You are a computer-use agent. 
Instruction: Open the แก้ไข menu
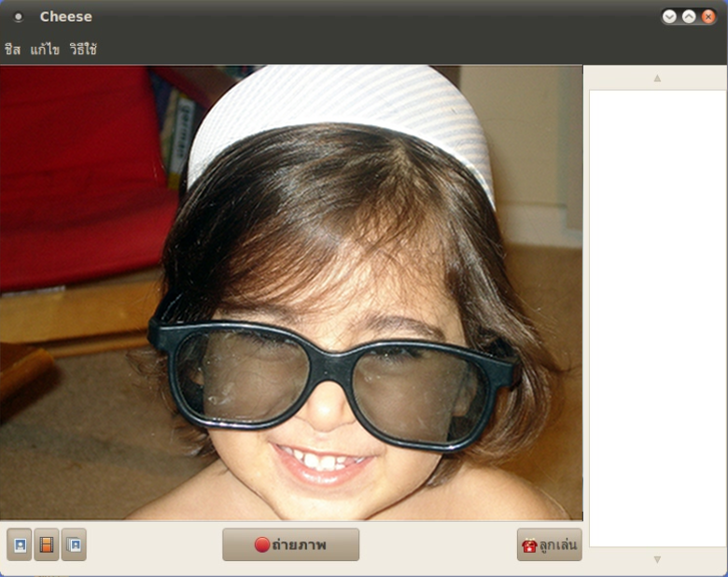(45, 49)
